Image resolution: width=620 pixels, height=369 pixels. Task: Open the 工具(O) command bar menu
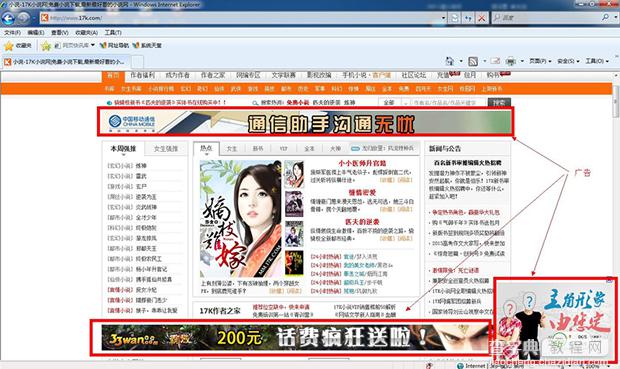click(x=597, y=61)
